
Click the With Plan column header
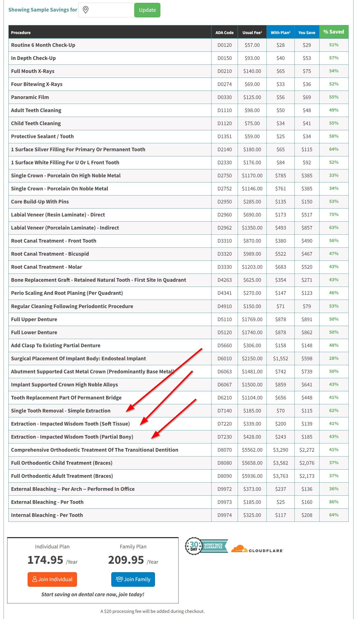[x=280, y=32]
